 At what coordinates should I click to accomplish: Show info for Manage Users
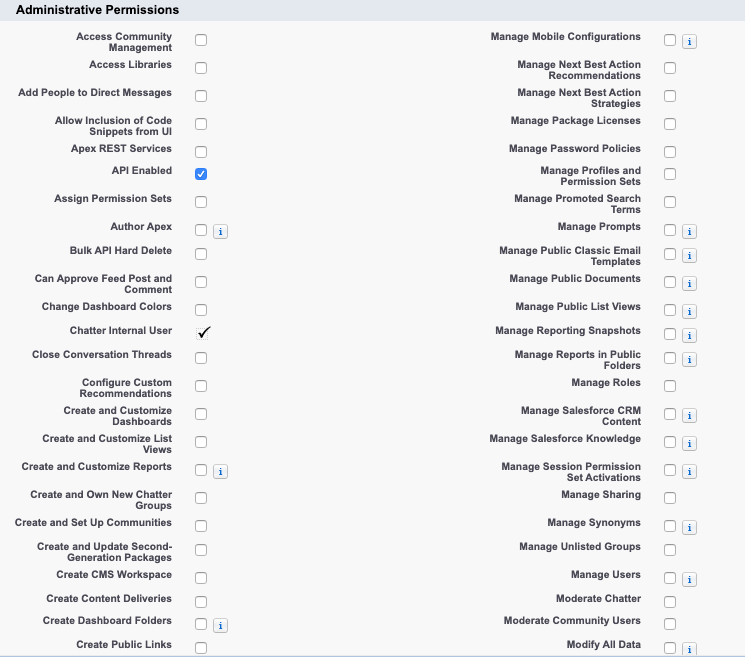(x=689, y=580)
